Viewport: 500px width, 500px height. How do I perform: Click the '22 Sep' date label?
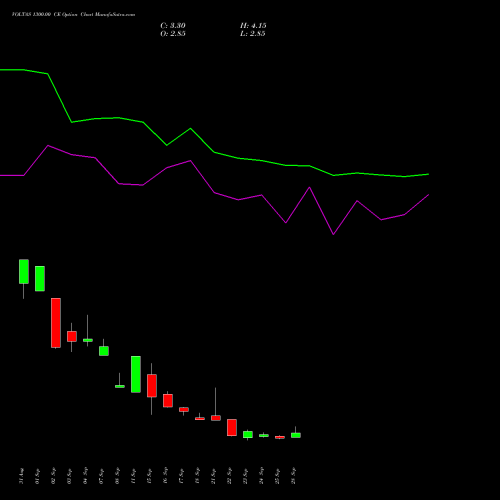point(230,476)
